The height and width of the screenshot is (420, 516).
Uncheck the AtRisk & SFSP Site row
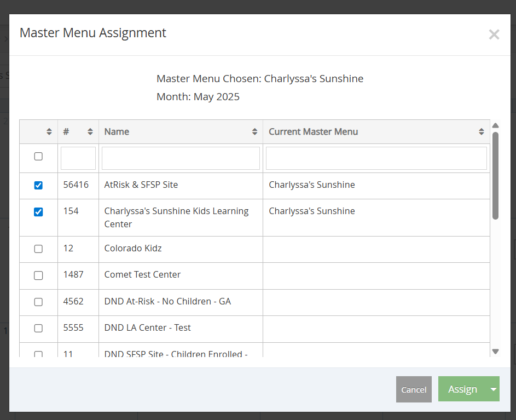click(x=38, y=185)
